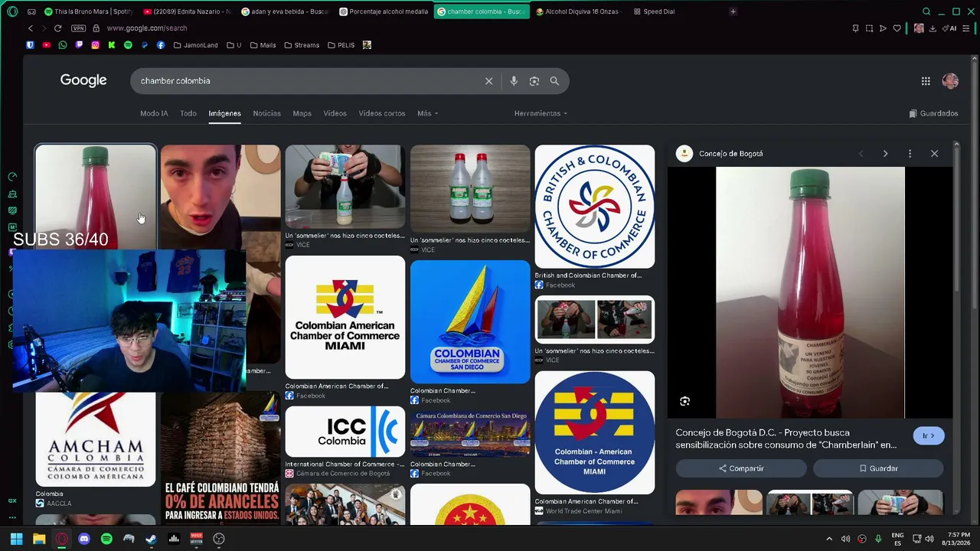Open the Twitch bookmark icon
Screen dimensions: 980x551
[x=79, y=45]
